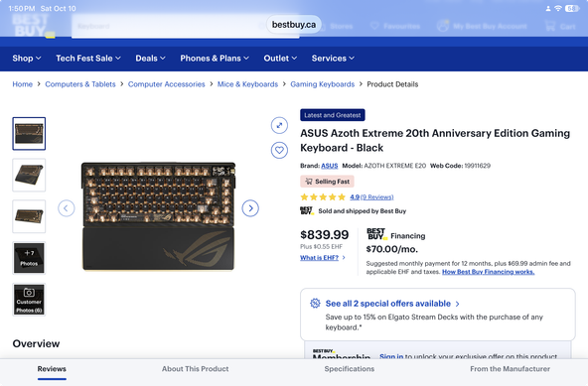Click the Model AZOTH EXTREME E20 text
Image resolution: width=588 pixels, height=386 pixels.
pyautogui.click(x=384, y=166)
